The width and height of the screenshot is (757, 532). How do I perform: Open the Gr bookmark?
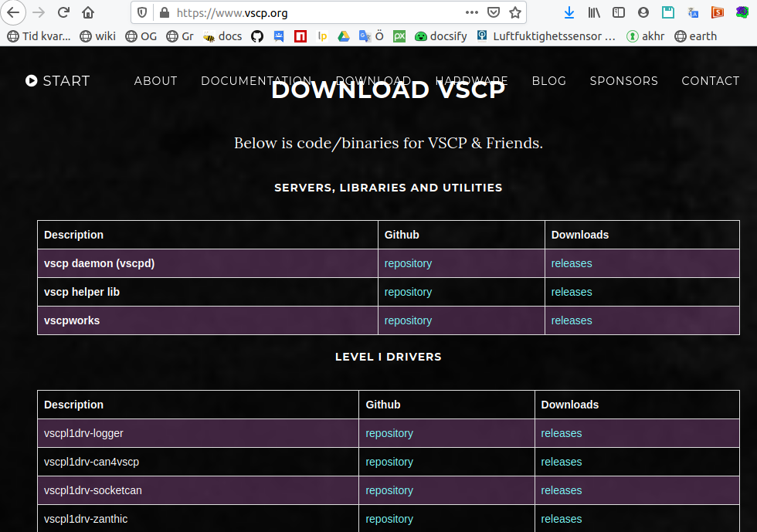click(x=179, y=36)
